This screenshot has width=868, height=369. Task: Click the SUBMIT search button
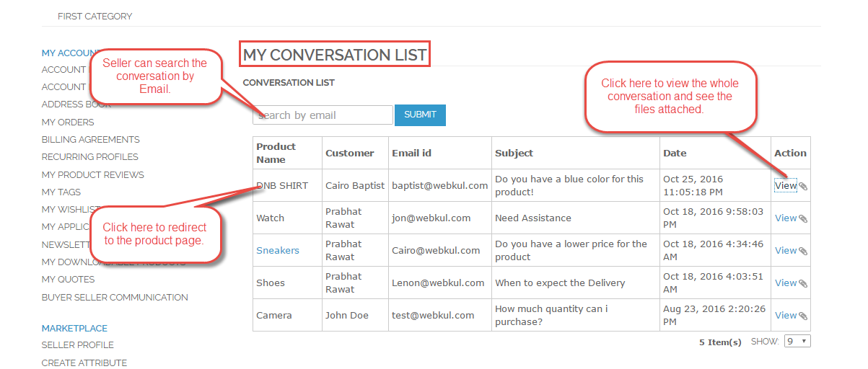coord(420,115)
